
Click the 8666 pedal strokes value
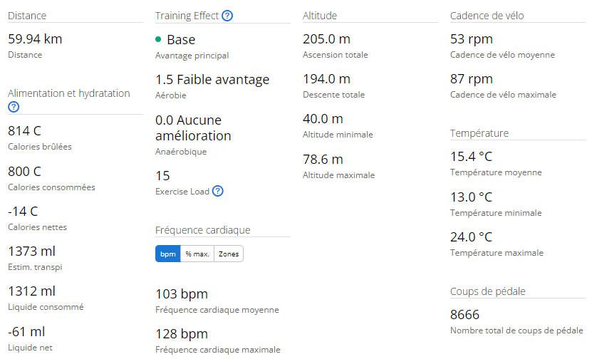[464, 315]
